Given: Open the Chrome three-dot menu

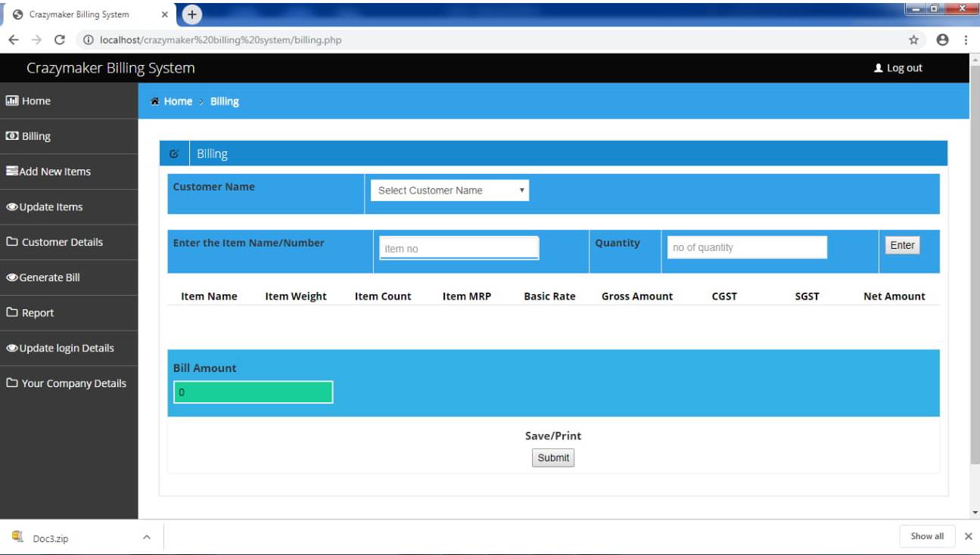Looking at the screenshot, I should [966, 40].
